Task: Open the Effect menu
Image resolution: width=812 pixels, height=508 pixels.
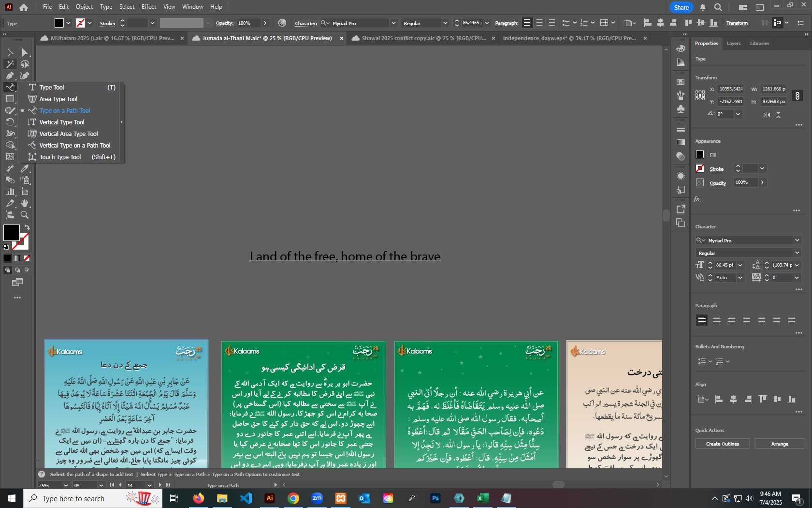Action: tap(149, 7)
